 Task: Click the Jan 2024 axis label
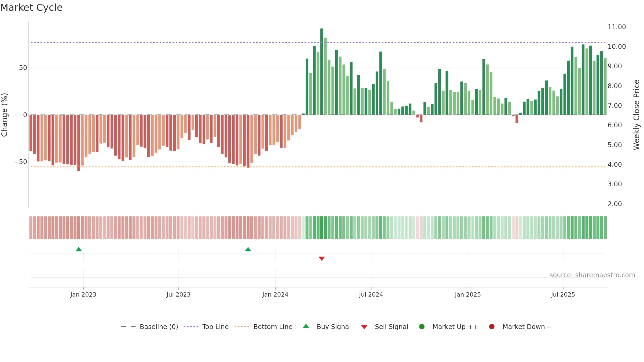pyautogui.click(x=275, y=294)
